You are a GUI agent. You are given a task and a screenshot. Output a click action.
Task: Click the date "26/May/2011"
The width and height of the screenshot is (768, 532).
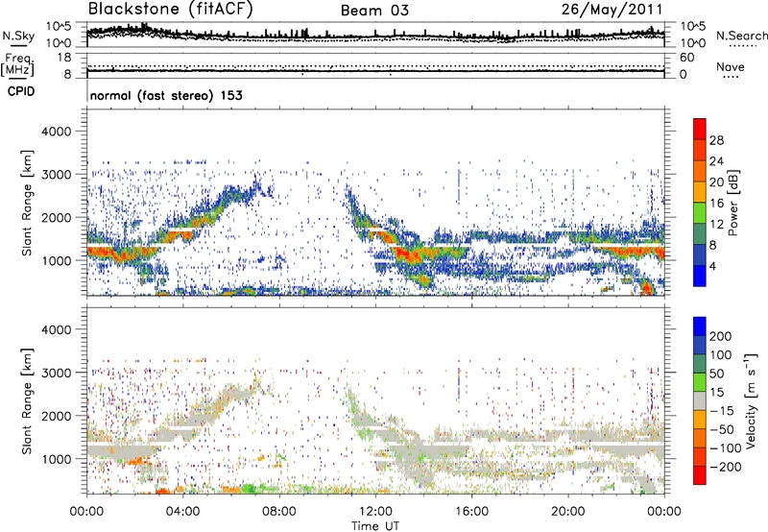click(x=612, y=10)
